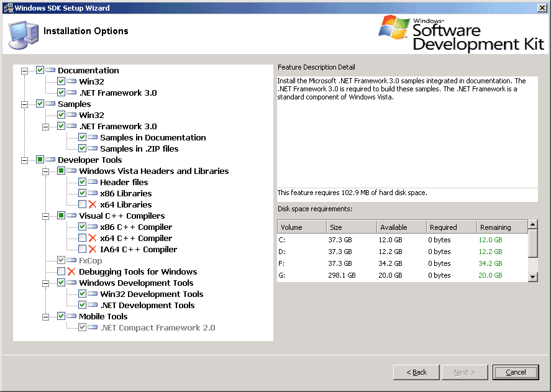Screen dimensions: 551x392
Task: Collapse the Developer Tools tree node
Action: (25, 160)
